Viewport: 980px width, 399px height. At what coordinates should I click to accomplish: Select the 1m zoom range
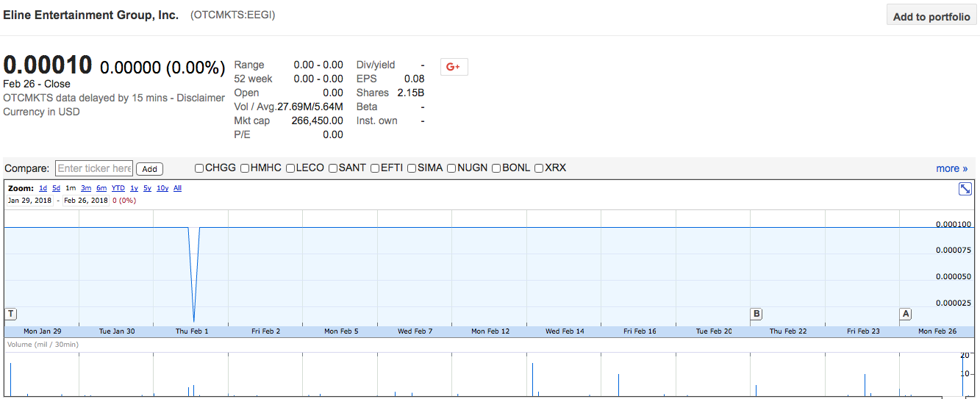71,188
